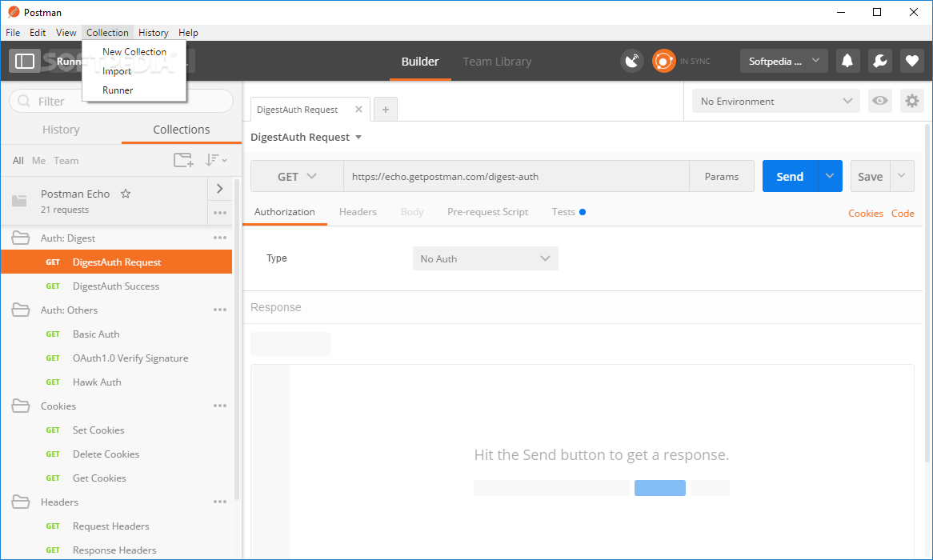Click the orange IN SYNC status icon
The height and width of the screenshot is (560, 933).
663,61
